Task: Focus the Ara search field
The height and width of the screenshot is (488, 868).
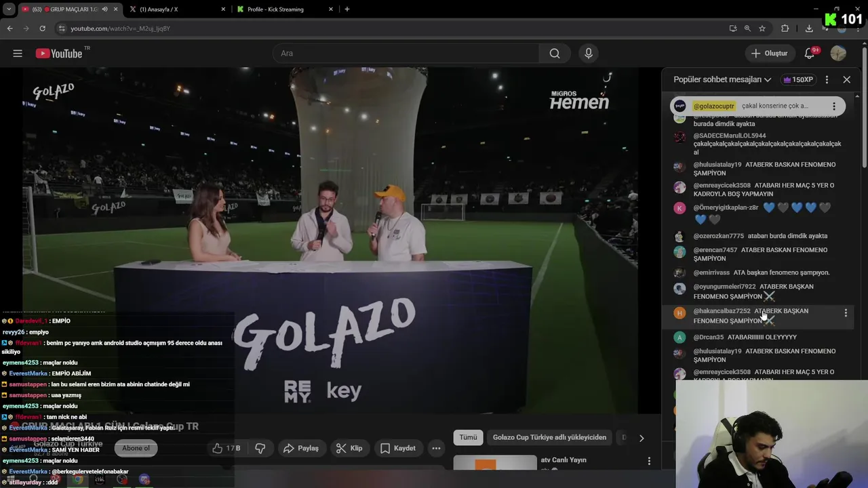Action: tap(406, 54)
